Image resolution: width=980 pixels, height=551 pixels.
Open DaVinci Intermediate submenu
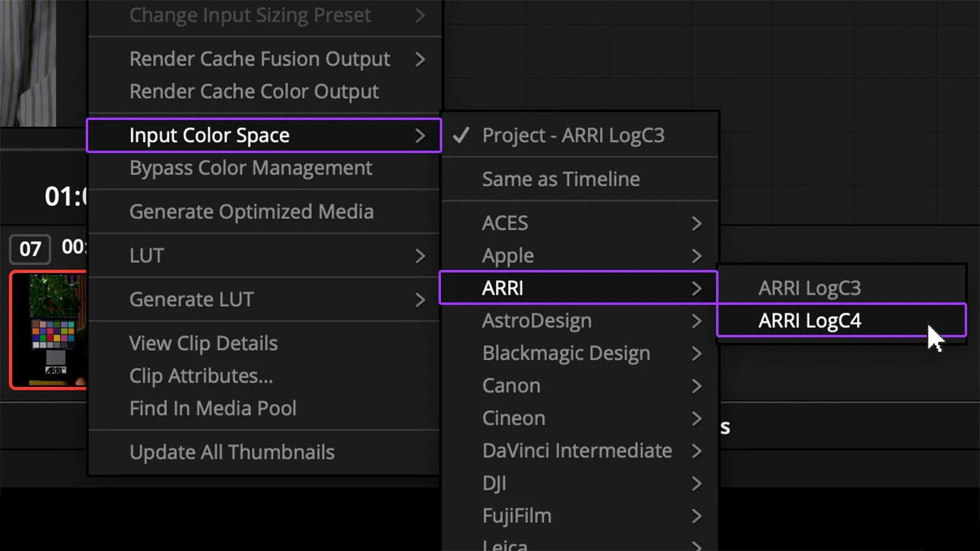(579, 451)
